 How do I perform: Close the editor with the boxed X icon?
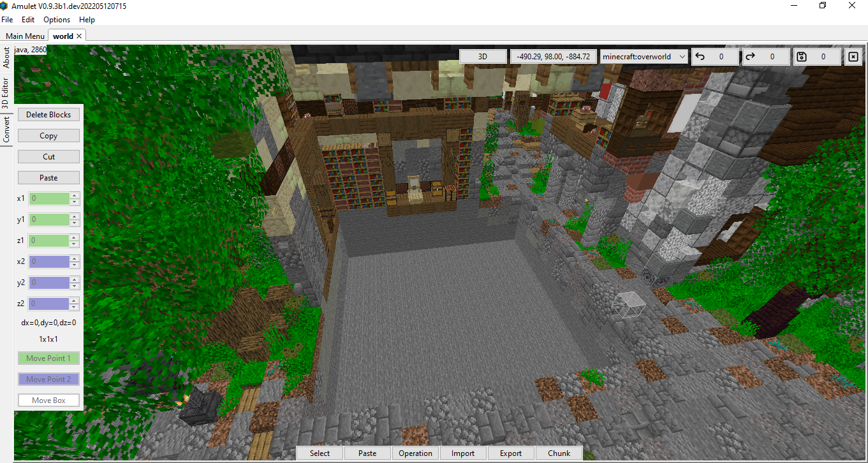click(x=853, y=56)
